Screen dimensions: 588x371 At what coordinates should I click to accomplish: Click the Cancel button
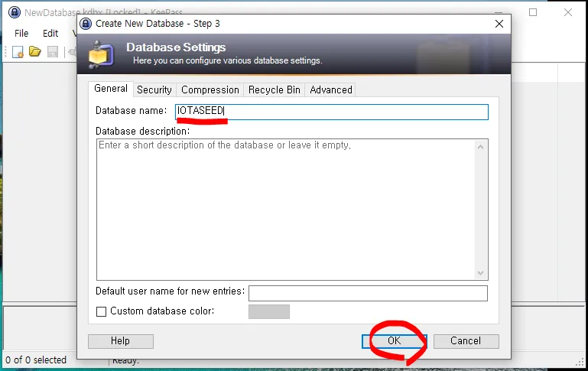(x=466, y=341)
